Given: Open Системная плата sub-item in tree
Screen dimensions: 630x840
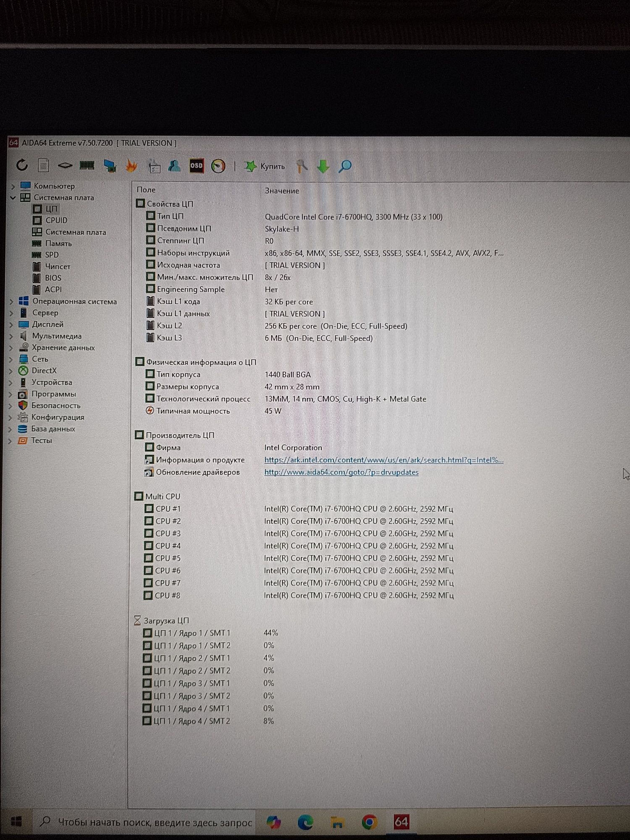Looking at the screenshot, I should click(x=76, y=232).
